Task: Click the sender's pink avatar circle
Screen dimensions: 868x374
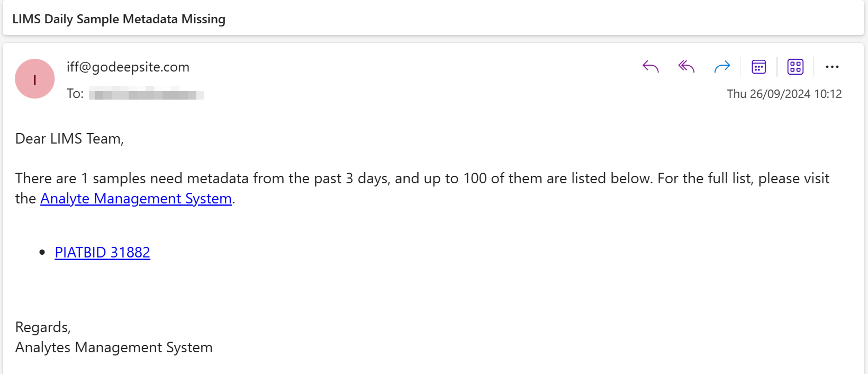Action: (x=35, y=79)
